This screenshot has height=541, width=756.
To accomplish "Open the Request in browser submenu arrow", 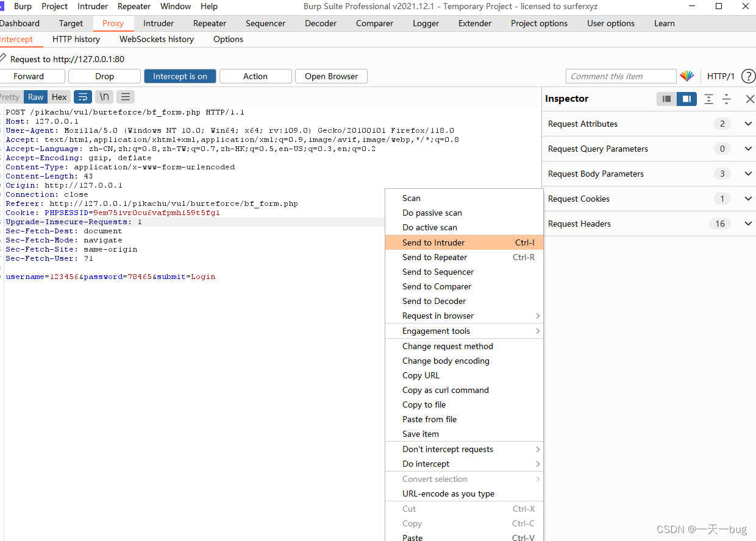I will [x=538, y=316].
